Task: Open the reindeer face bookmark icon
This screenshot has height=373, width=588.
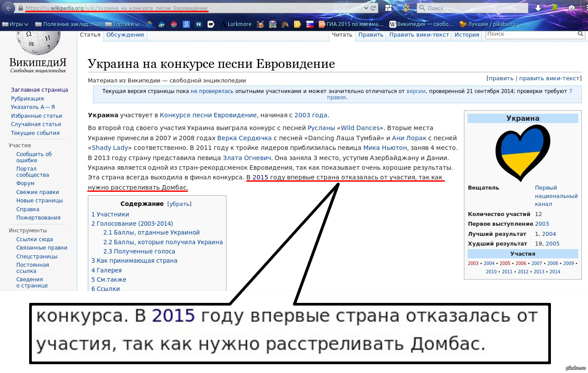Action: point(260,24)
